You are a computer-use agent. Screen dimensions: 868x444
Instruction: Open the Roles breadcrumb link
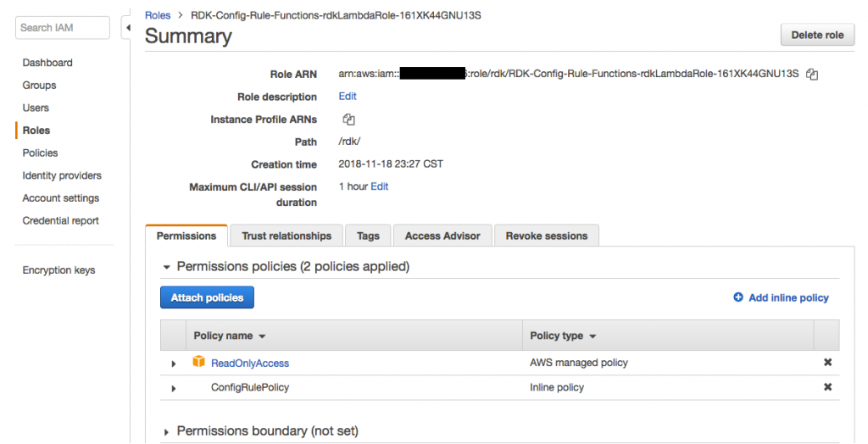click(x=158, y=15)
